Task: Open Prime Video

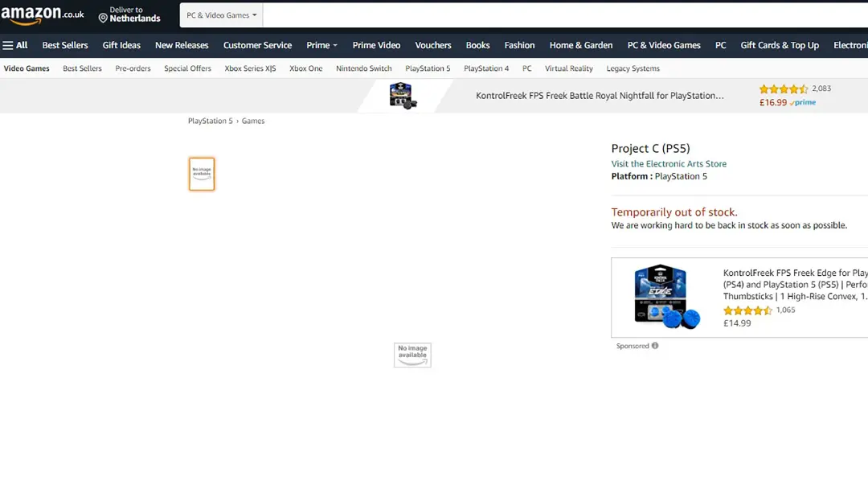Action: pos(376,45)
